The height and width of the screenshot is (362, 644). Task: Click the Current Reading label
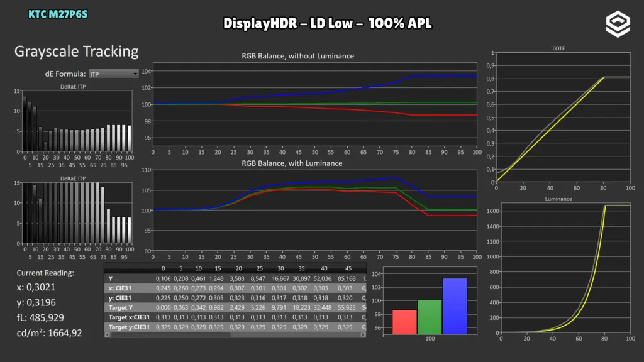(x=45, y=273)
